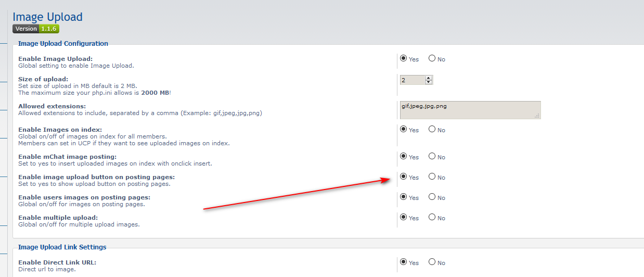Set Enable Images on index to Yes
This screenshot has height=277, width=644.
coord(404,130)
